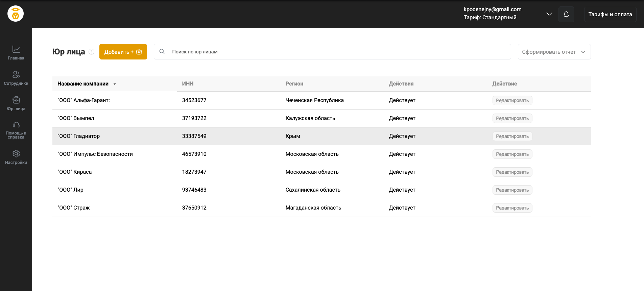Click Московская область in Кираса row
Image resolution: width=644 pixels, height=291 pixels.
coord(312,172)
